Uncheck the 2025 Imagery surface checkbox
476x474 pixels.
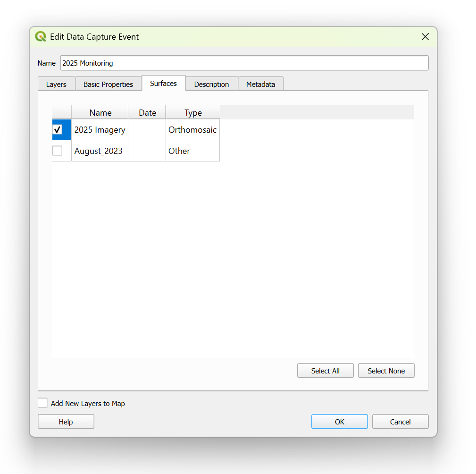[x=58, y=129]
